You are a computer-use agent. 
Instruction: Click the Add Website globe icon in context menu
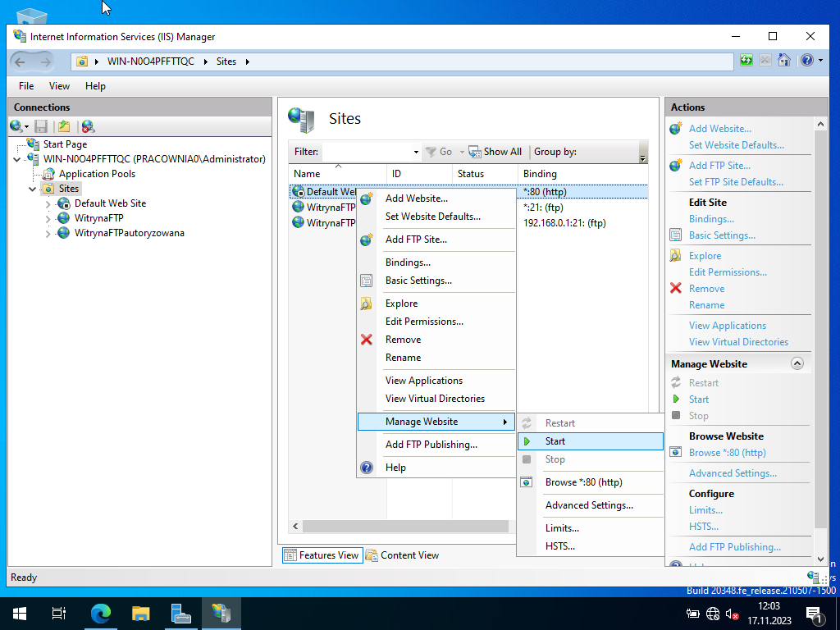pos(367,199)
